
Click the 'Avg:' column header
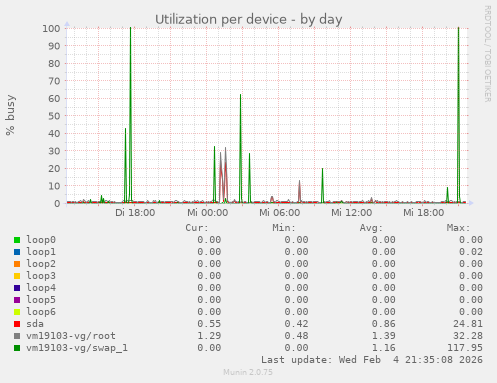click(x=371, y=228)
